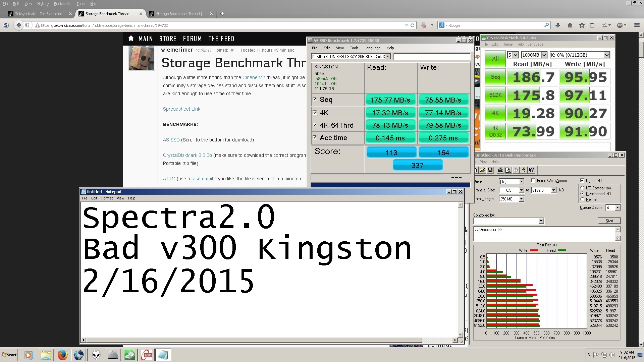Click the ATTO open folder icon
This screenshot has width=644, height=362.
tap(482, 170)
